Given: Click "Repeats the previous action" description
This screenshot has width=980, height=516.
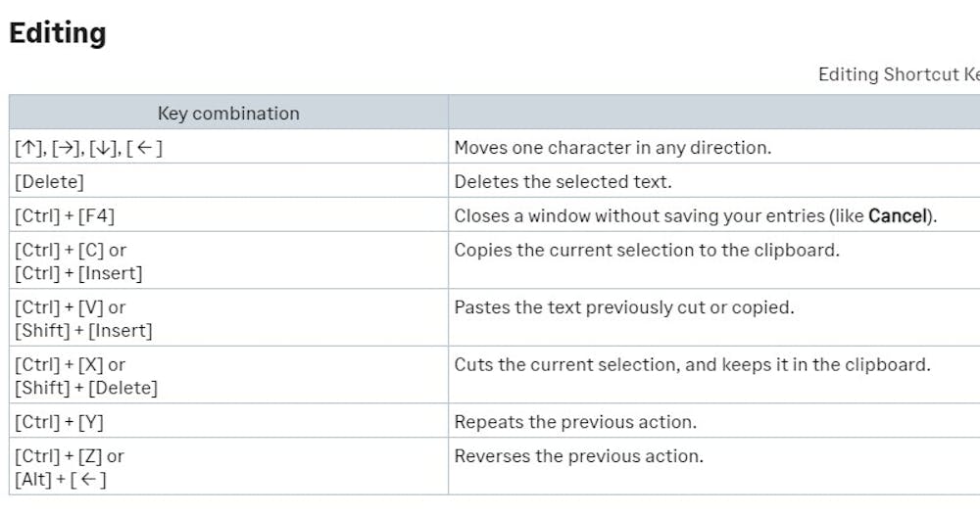Looking at the screenshot, I should click(575, 422).
